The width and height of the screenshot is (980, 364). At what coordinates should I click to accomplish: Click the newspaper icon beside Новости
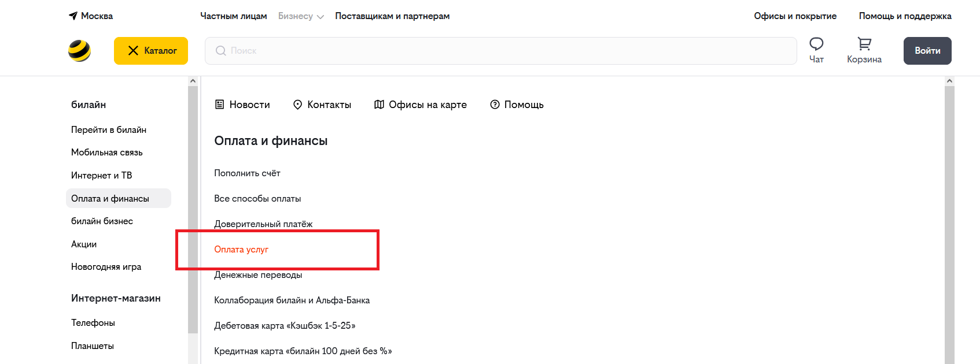[x=219, y=105]
